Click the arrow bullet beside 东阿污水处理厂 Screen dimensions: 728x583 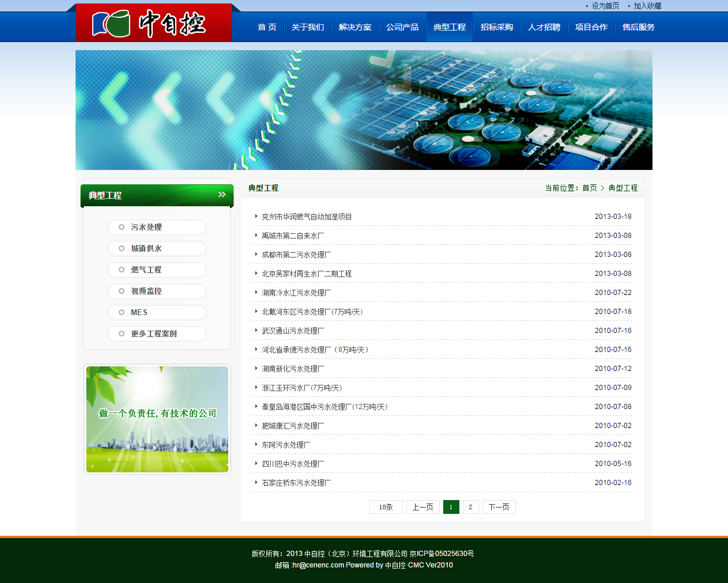(x=255, y=444)
